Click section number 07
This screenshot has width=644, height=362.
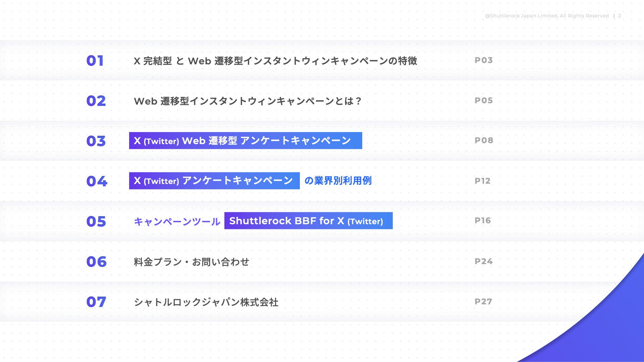[x=96, y=302]
